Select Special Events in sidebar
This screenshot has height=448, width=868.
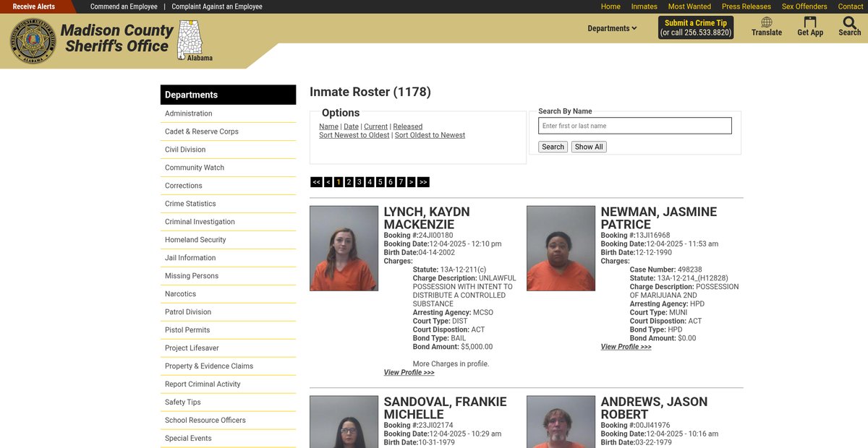pyautogui.click(x=228, y=439)
